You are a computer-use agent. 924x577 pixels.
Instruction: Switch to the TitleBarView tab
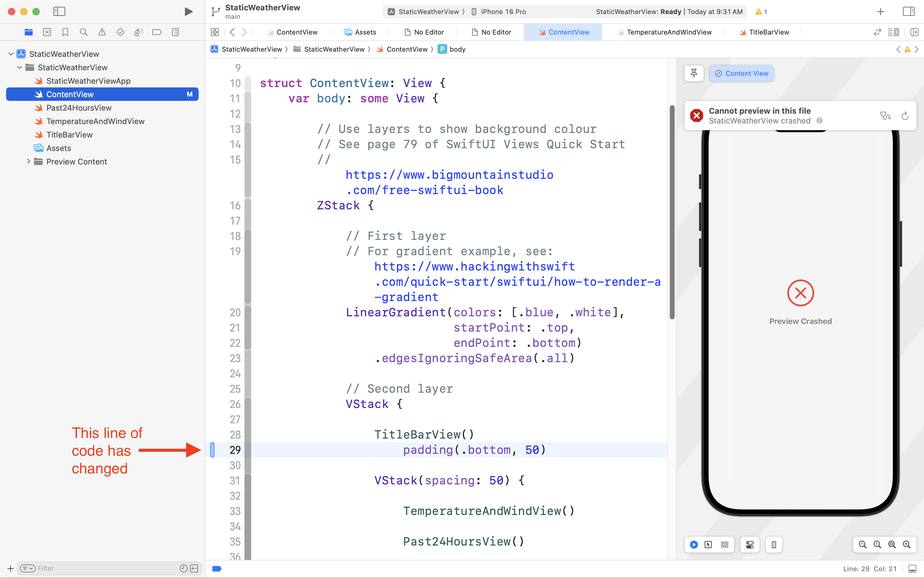pyautogui.click(x=768, y=32)
